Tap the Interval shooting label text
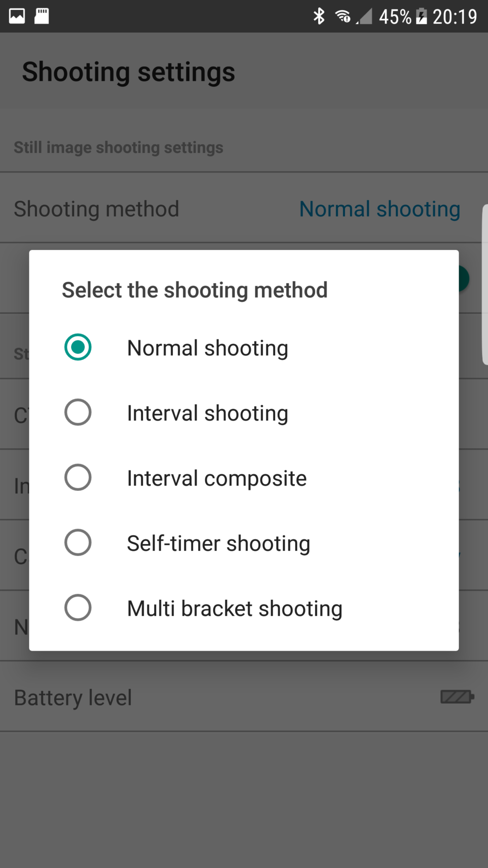Screen dimensions: 488x868 207,413
